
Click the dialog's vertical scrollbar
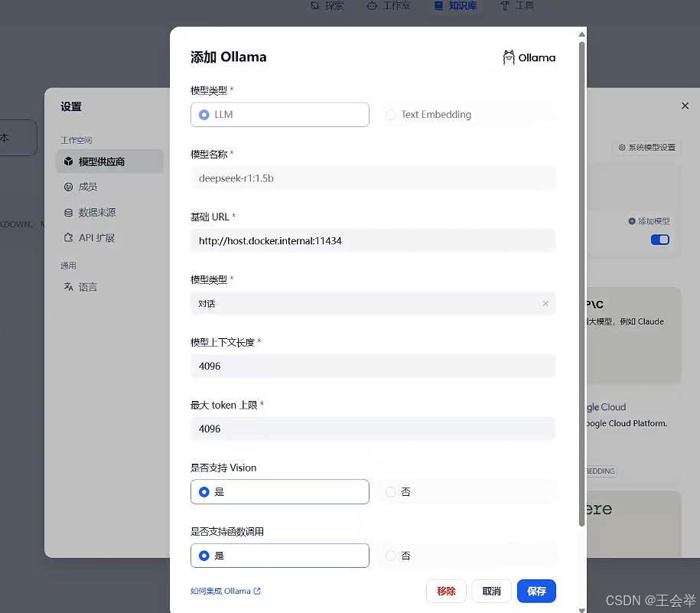[581, 283]
